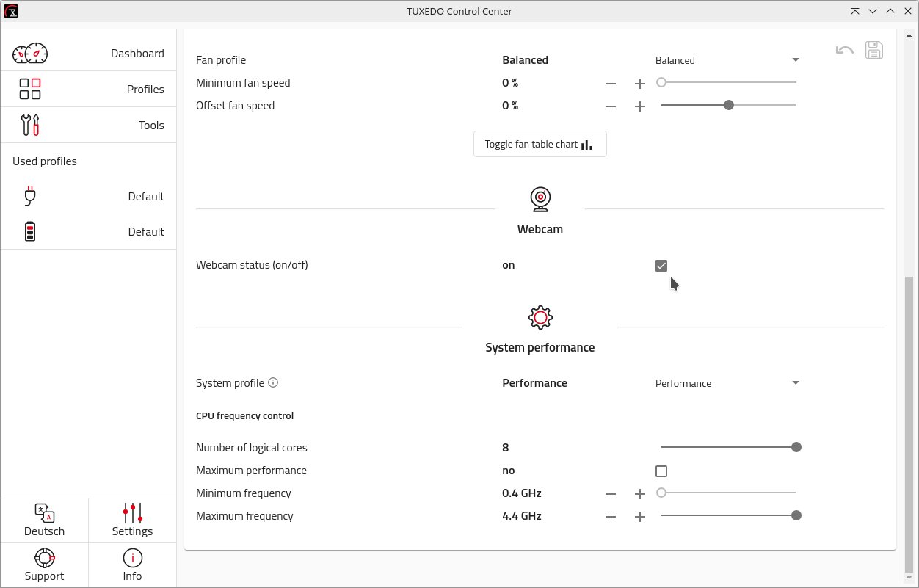Increase Minimum frequency with plus
919x588 pixels.
(x=640, y=494)
